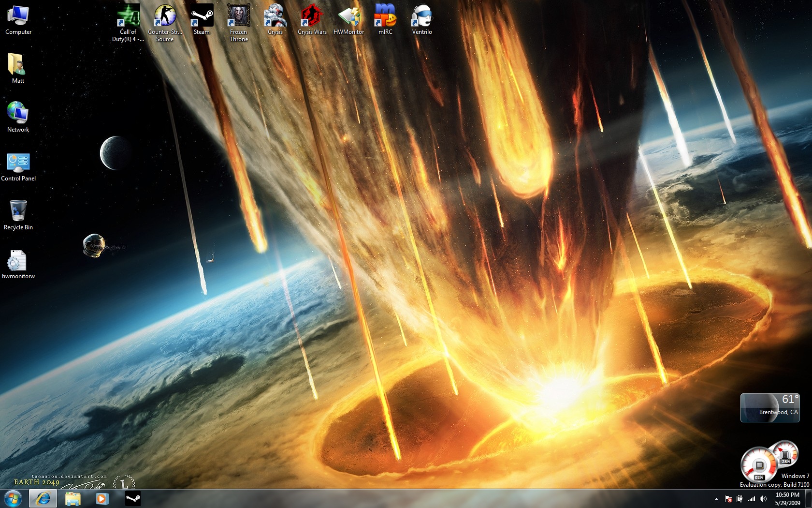Open the Computer desktop icon
Viewport: 812px width, 508px height.
(x=18, y=20)
